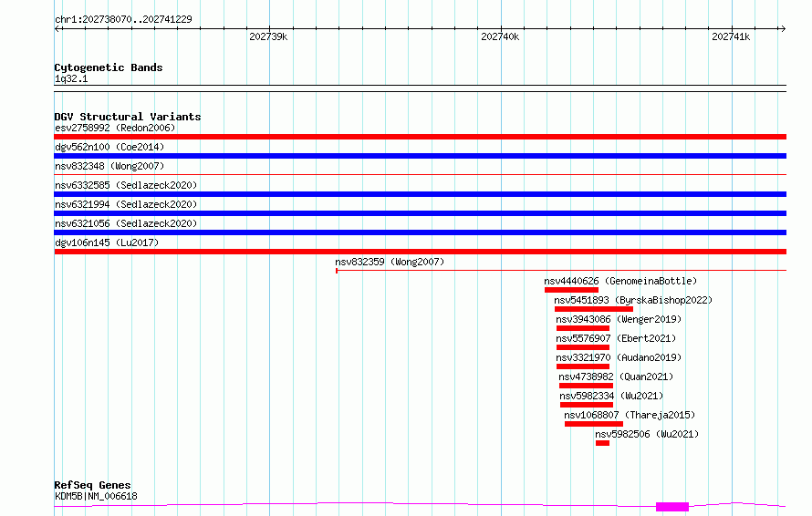Screen dimensions: 812x516
Task: Click the 202741k ruler tick label
Action: [x=731, y=36]
